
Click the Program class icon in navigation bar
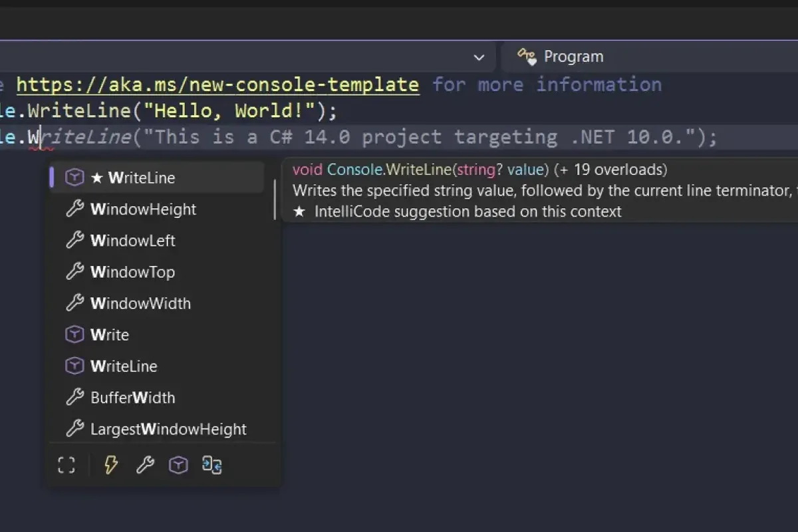tap(527, 57)
